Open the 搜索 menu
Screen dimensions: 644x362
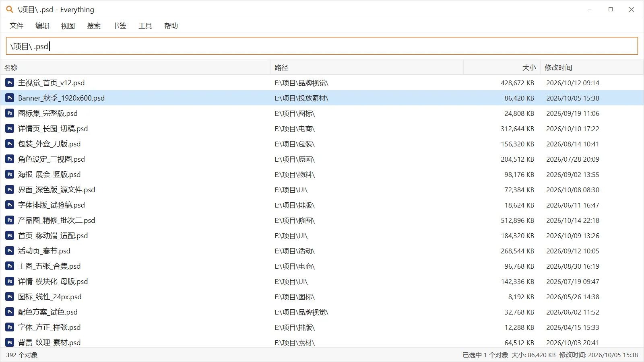[x=94, y=26]
